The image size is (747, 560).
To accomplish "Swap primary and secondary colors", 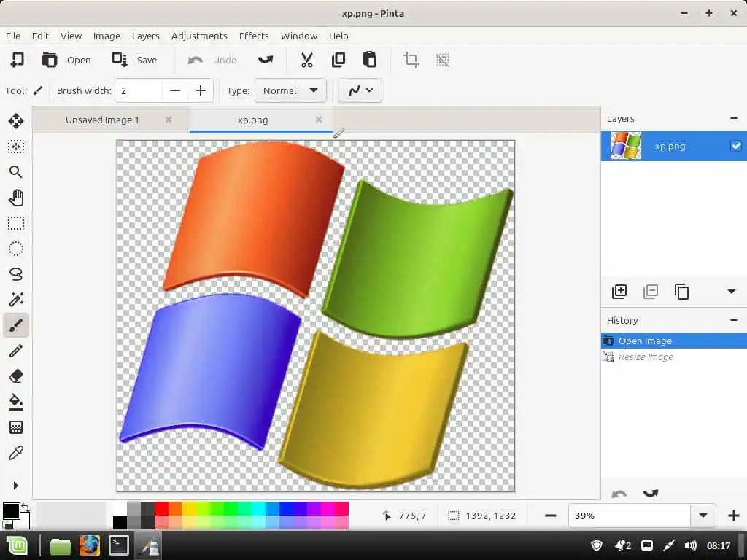I will pos(26,507).
